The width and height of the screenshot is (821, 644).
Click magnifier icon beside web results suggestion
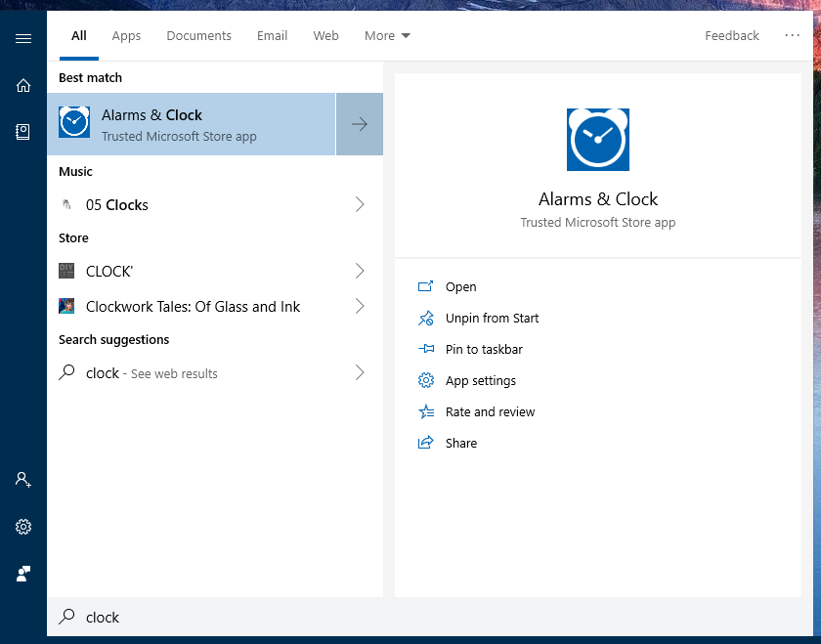tap(66, 372)
